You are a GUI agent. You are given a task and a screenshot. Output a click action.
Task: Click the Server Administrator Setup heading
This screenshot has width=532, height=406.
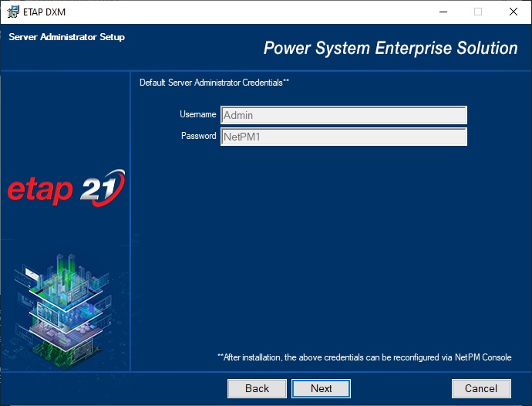[x=66, y=37]
